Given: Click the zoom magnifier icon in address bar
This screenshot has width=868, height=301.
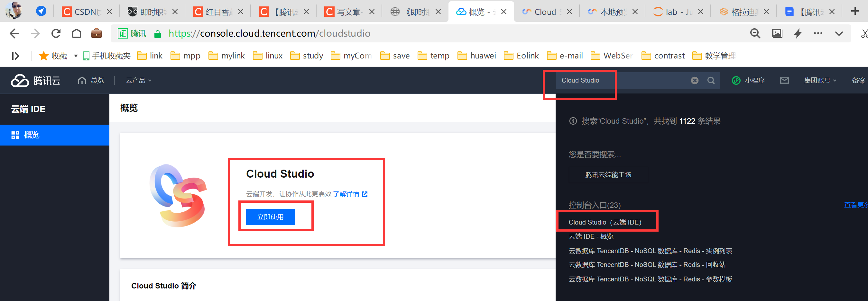Looking at the screenshot, I should coord(755,33).
